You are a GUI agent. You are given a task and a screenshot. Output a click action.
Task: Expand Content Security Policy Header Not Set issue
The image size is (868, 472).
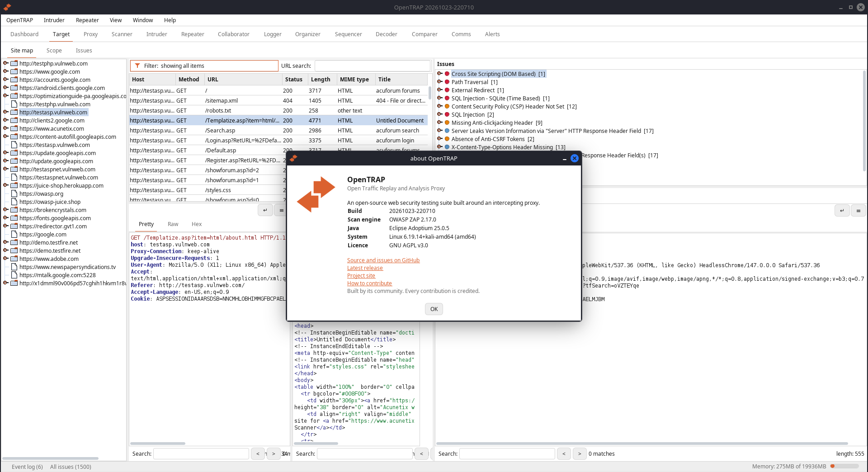(x=439, y=106)
